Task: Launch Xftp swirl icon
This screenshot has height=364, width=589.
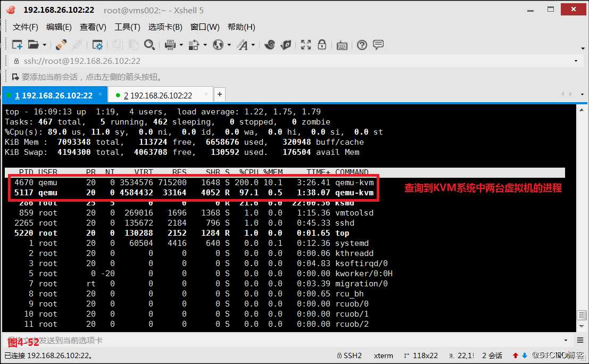Action: 269,45
